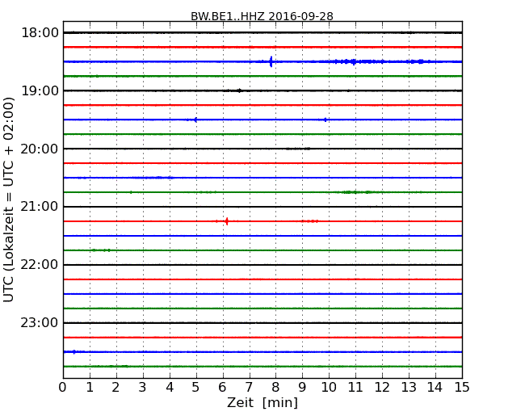Click x-axis tick label 0

[63, 388]
